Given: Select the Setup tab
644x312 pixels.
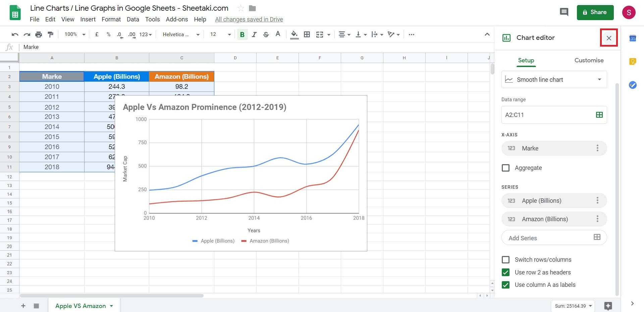Looking at the screenshot, I should 526,60.
